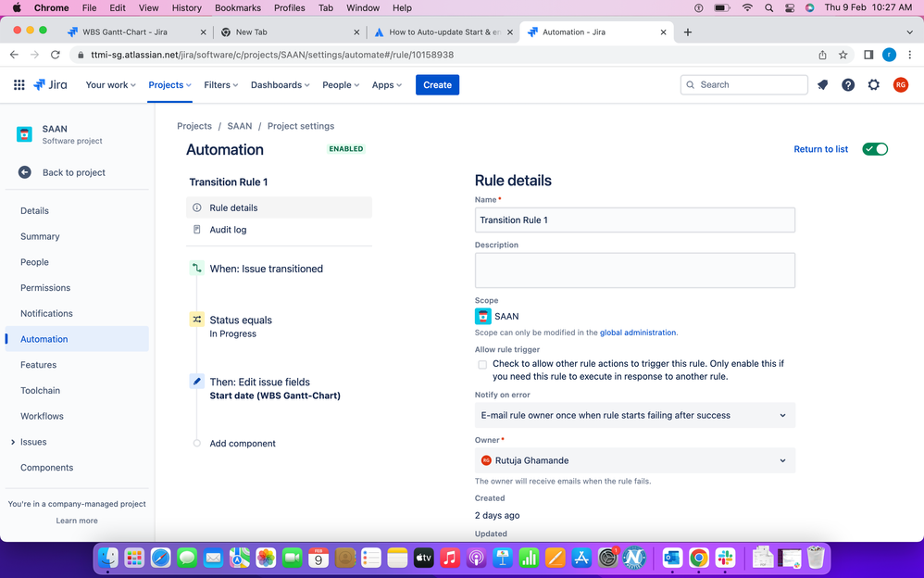
Task: Click the Learn more link
Action: coord(77,521)
